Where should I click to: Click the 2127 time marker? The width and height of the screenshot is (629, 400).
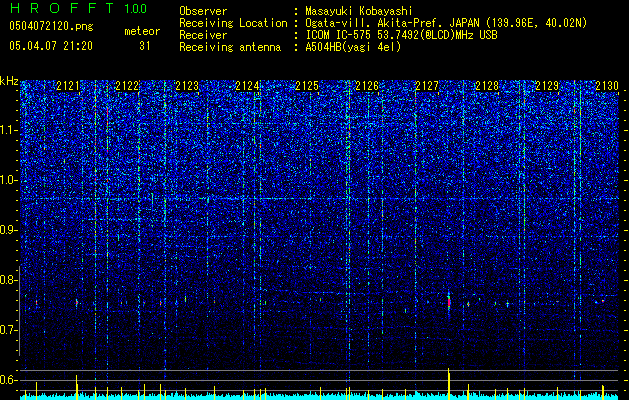pos(427,86)
